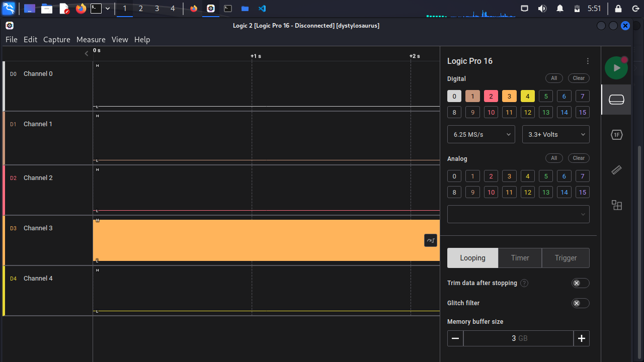Enable the Glitch filter switch
The image size is (644, 362).
coord(580,303)
